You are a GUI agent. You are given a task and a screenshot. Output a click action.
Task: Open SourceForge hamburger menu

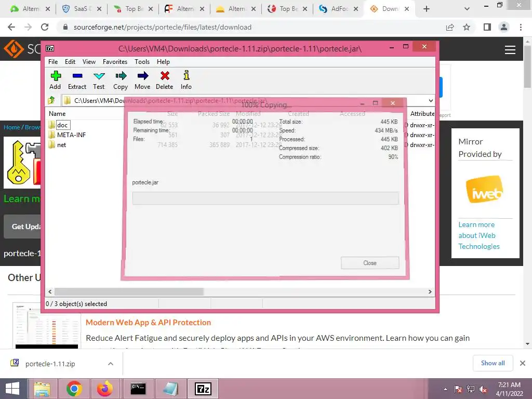[510, 50]
